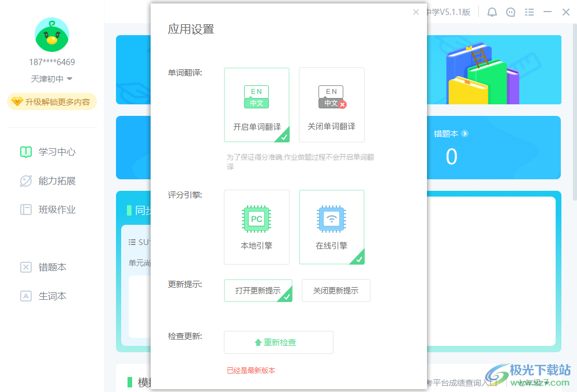
Task: Enable 打开更新提示 option
Action: [x=258, y=291]
